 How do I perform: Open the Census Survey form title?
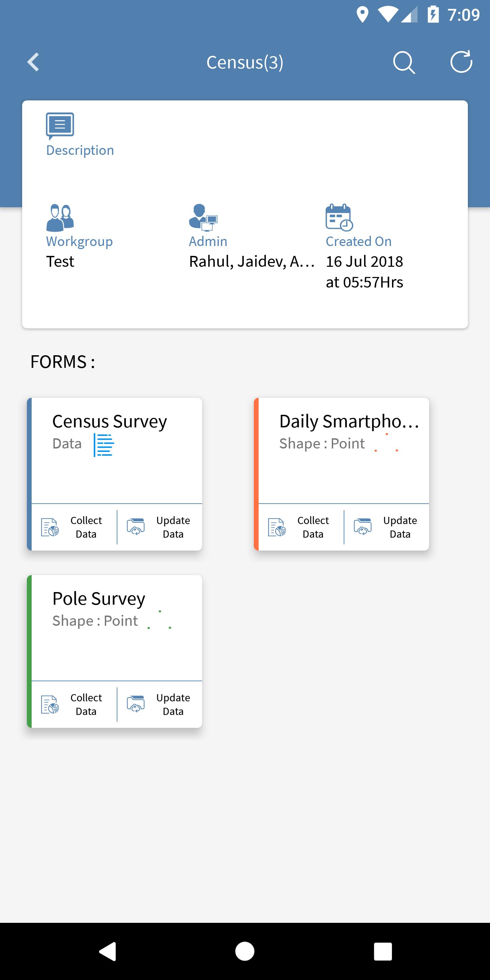(110, 422)
